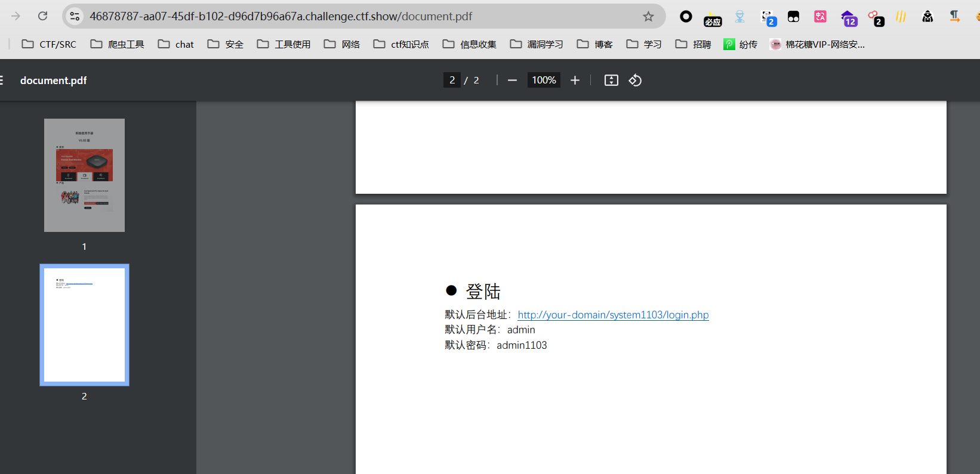
Task: Open the 安全 bookmark folder
Action: click(225, 44)
